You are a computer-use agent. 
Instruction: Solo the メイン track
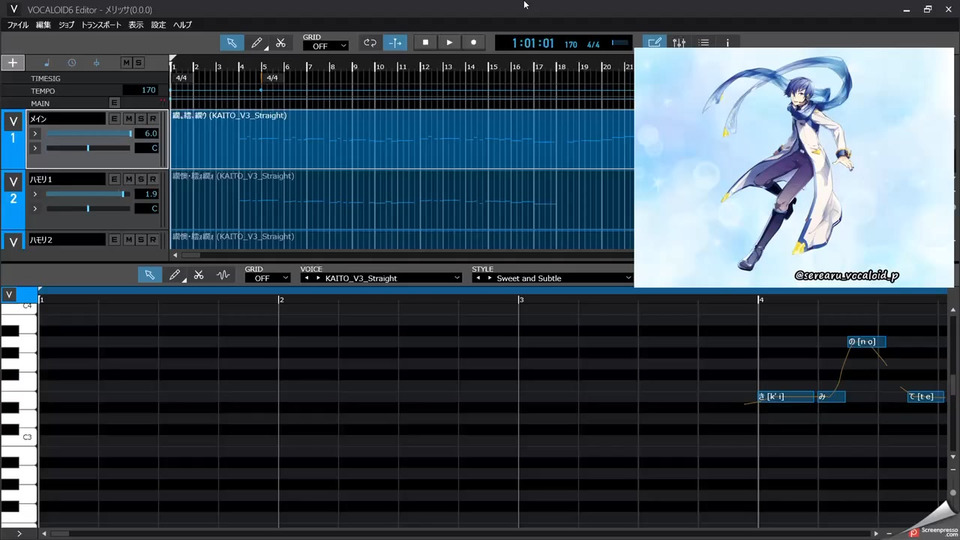pyautogui.click(x=141, y=118)
